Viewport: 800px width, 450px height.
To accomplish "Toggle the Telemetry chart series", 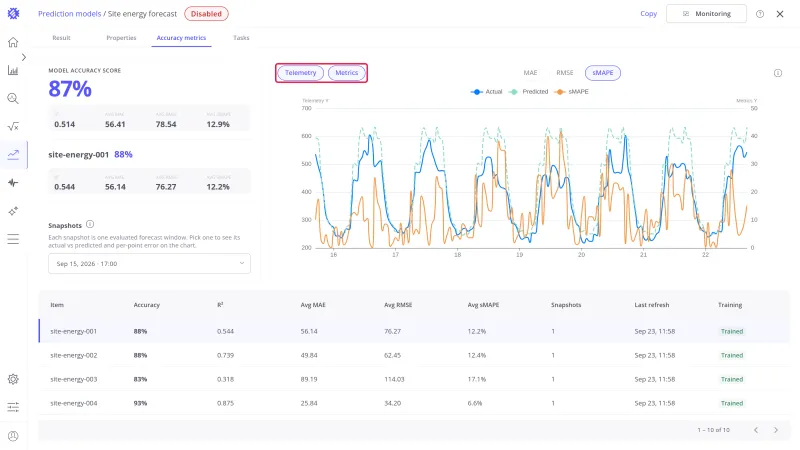I will click(x=301, y=73).
